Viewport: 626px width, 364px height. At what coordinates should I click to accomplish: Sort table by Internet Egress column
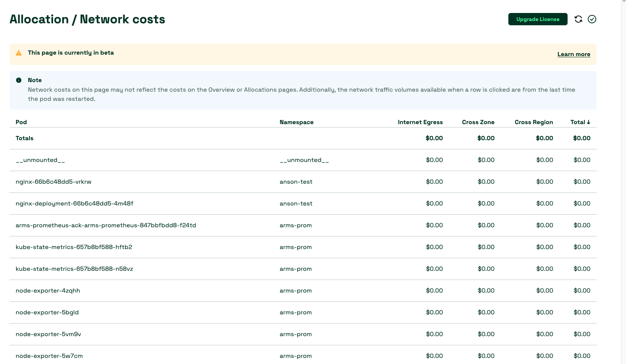click(x=420, y=122)
